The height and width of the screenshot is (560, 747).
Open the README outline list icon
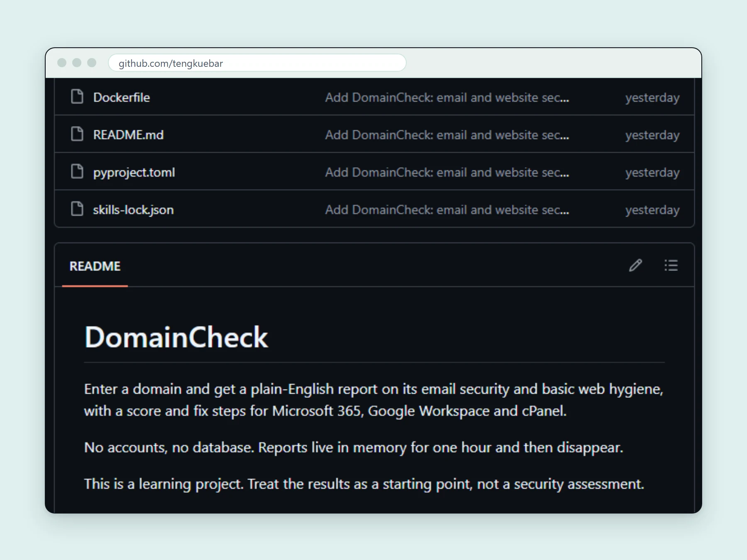[x=671, y=265]
